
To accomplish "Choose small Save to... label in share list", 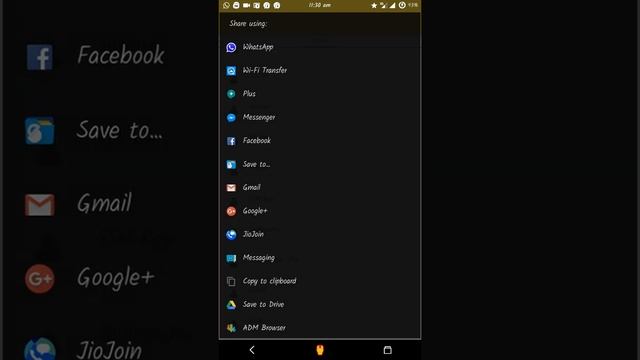I will pyautogui.click(x=256, y=164).
